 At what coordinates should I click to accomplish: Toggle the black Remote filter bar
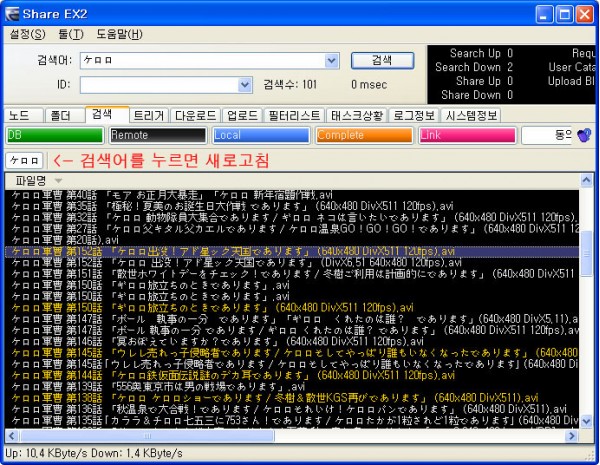[158, 135]
